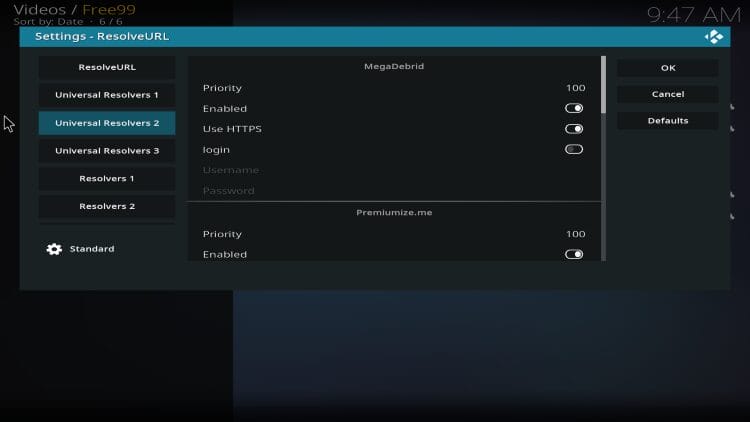Open the ResolveURL settings tab
Screen dimensions: 750x422
pyautogui.click(x=107, y=67)
